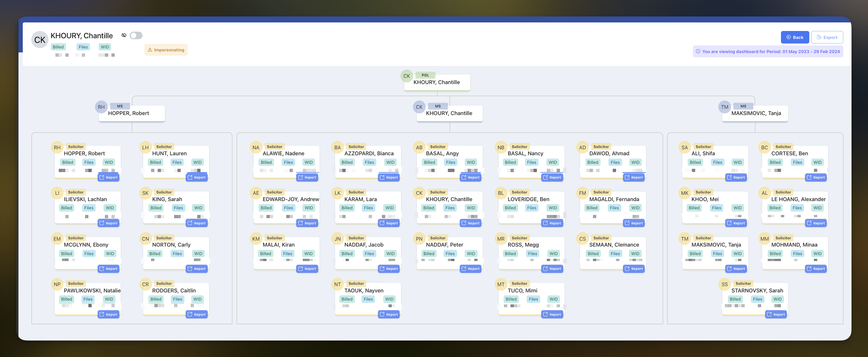This screenshot has width=868, height=357.
Task: Click the hidden-eye icon beside header name
Action: 124,35
